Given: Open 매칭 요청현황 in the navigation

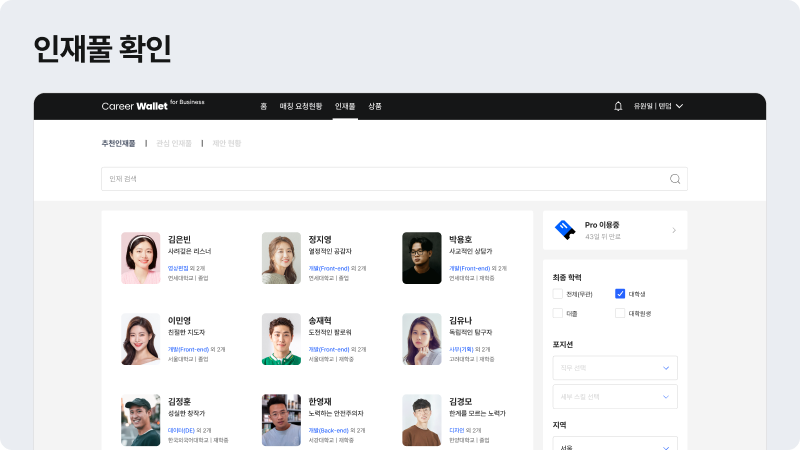Looking at the screenshot, I should click(301, 106).
